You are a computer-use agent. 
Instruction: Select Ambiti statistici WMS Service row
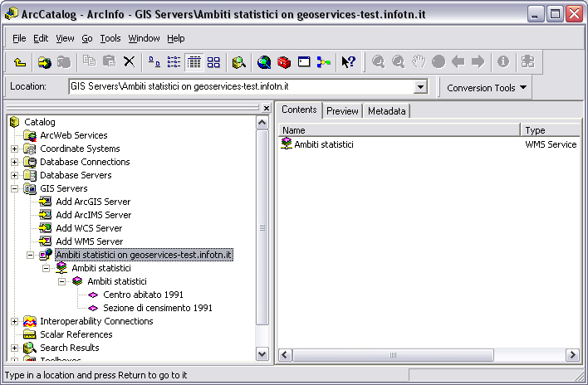(429, 144)
